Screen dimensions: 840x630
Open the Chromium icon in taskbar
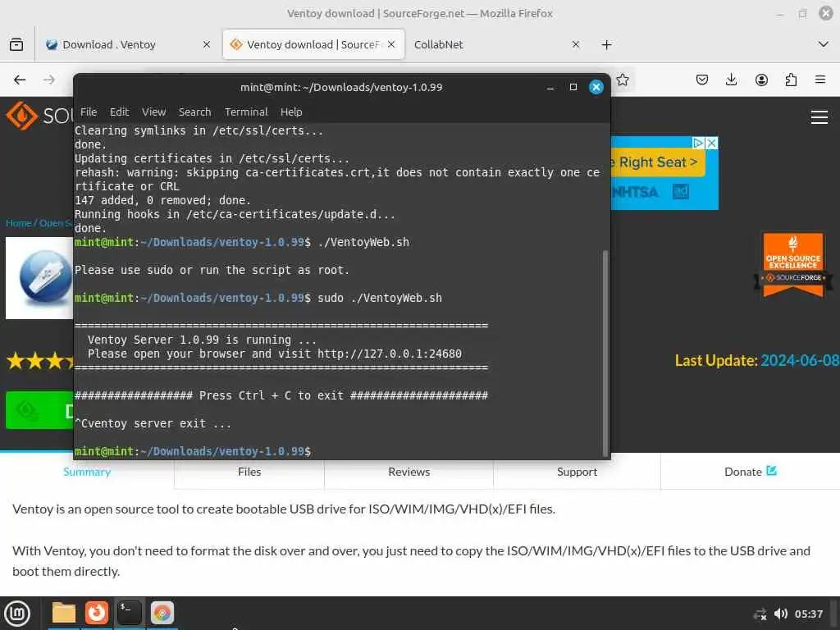162,613
